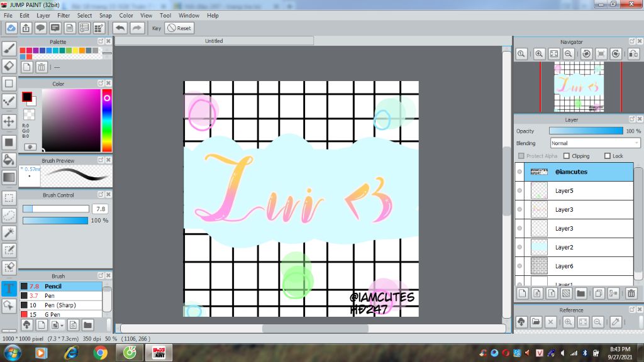
Task: Switch to the Untitled canvas tab
Action: click(214, 41)
